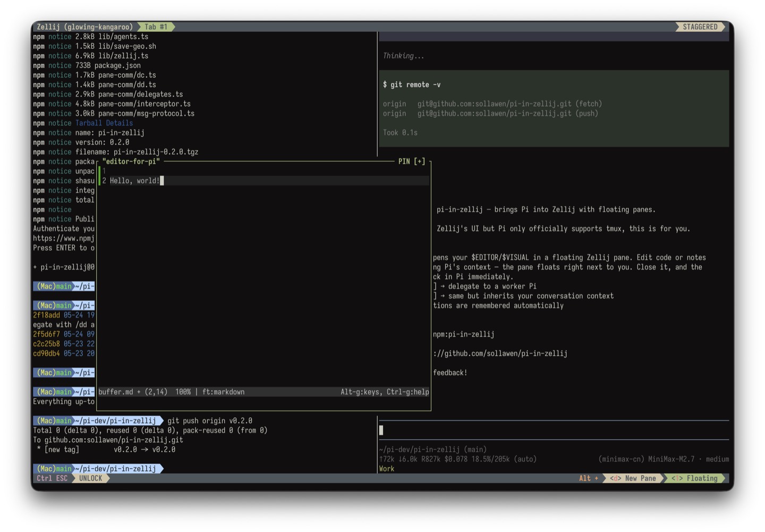Click commit hash 2f18add
765x532 pixels.
point(46,315)
